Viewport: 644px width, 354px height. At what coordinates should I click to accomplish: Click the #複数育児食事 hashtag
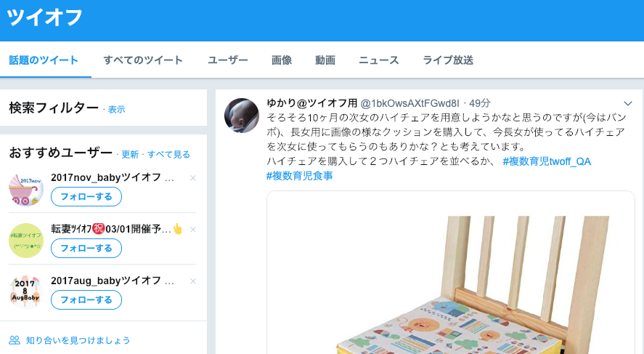(x=299, y=176)
